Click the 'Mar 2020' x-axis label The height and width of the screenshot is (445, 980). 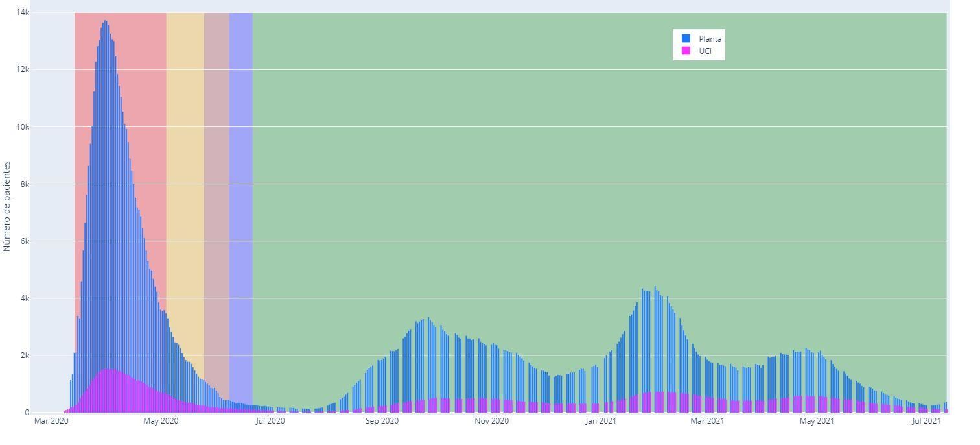pyautogui.click(x=51, y=421)
